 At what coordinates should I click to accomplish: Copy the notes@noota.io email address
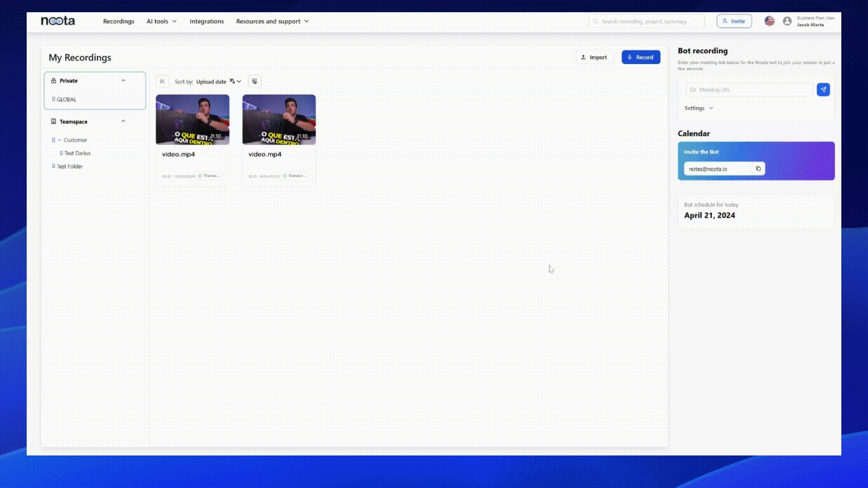point(758,169)
